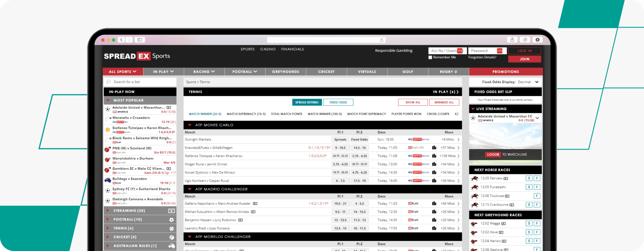
Task: Click the streaming icon in Streaming (20) row
Action: pos(172,211)
